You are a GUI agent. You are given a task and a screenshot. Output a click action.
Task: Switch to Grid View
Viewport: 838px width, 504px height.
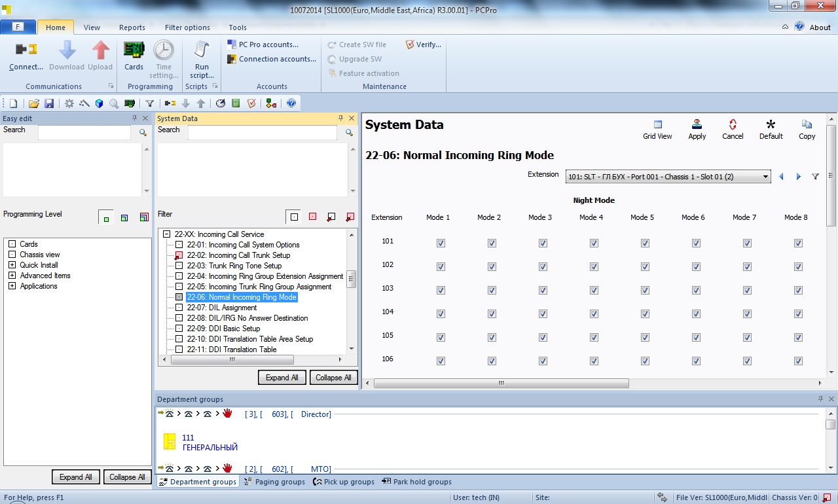[x=657, y=130]
